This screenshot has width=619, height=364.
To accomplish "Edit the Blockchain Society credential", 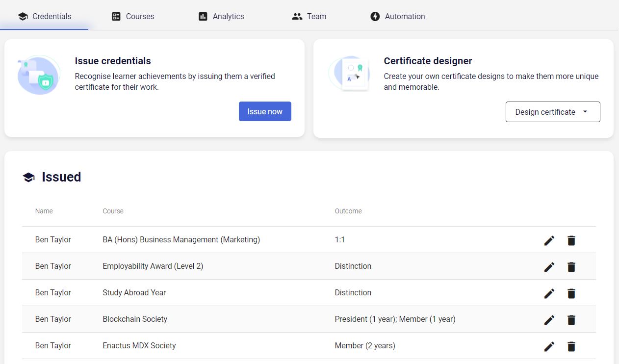I will coord(549,320).
